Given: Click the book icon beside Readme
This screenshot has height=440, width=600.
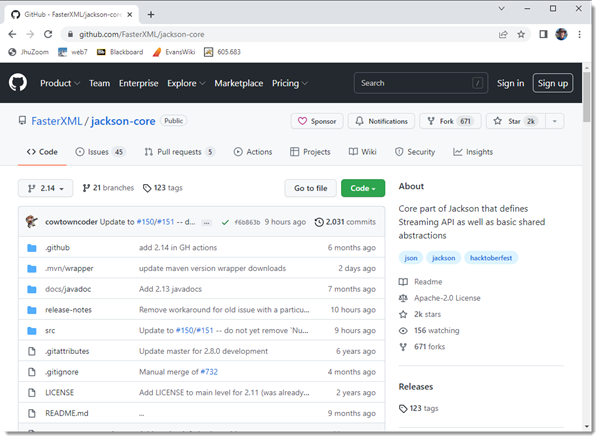Looking at the screenshot, I should click(x=403, y=282).
